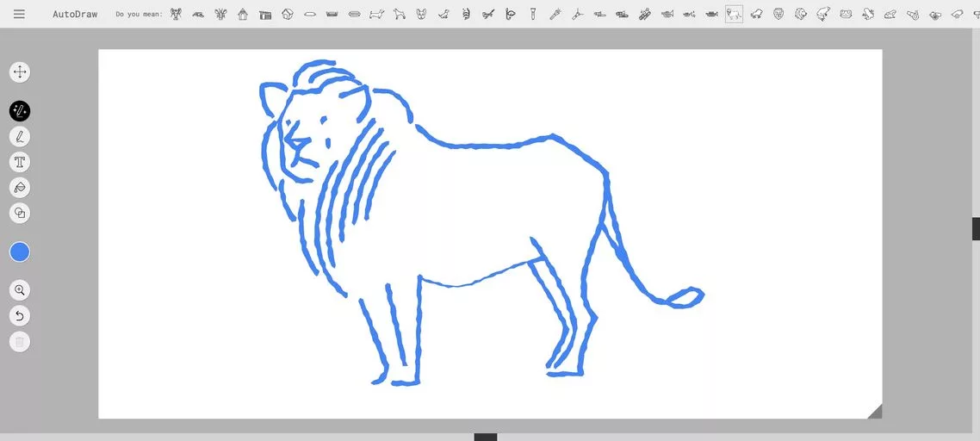Select the hot dog suggestion
This screenshot has width=980, height=441.
[354, 14]
